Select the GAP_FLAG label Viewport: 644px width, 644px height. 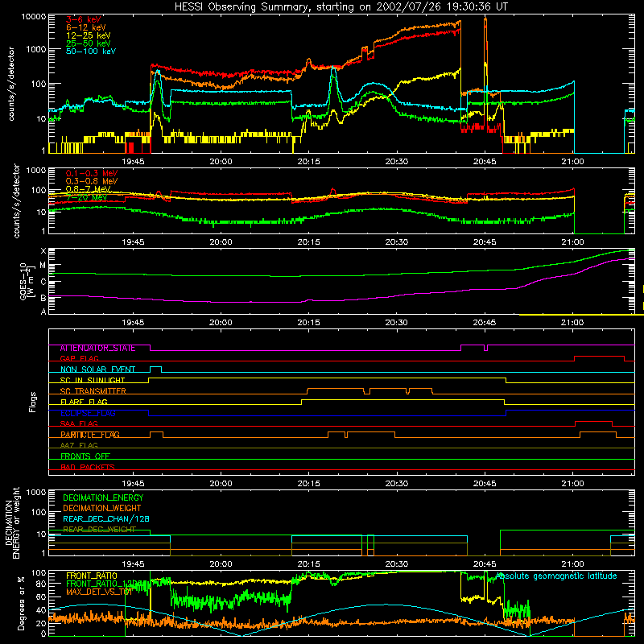[x=79, y=358]
